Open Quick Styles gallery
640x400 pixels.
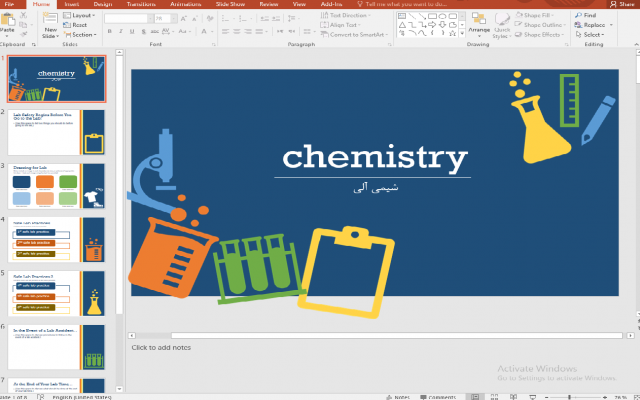click(502, 26)
